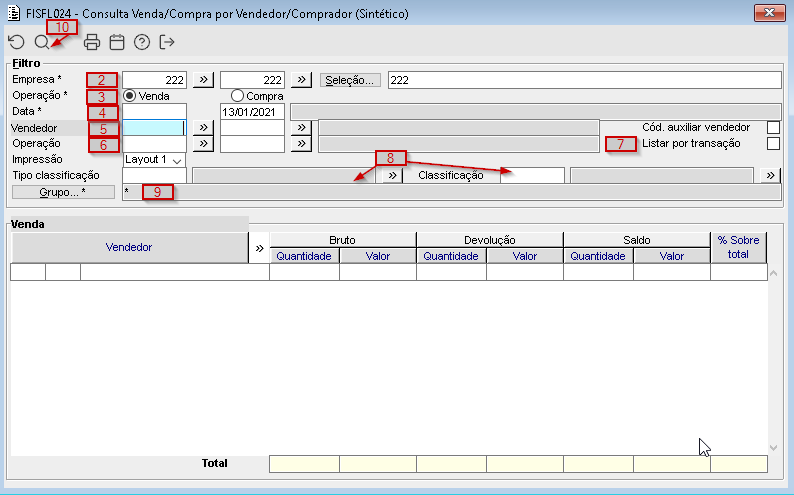The width and height of the screenshot is (794, 495).
Task: Click the highlighted Vendedor start field
Action: click(154, 128)
